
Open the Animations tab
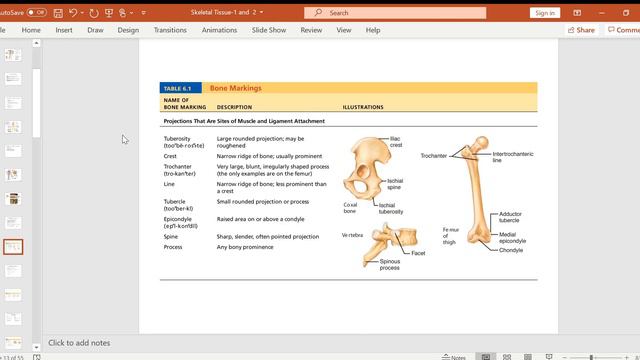click(x=219, y=30)
